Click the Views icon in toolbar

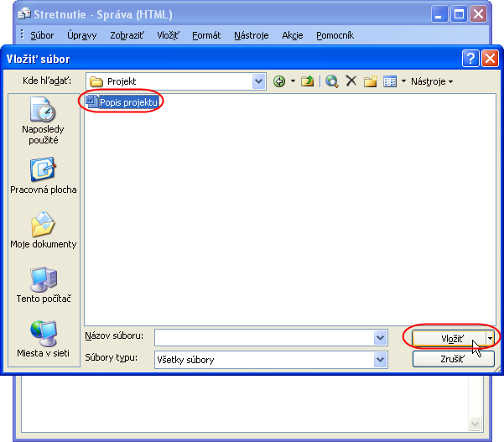pos(389,81)
